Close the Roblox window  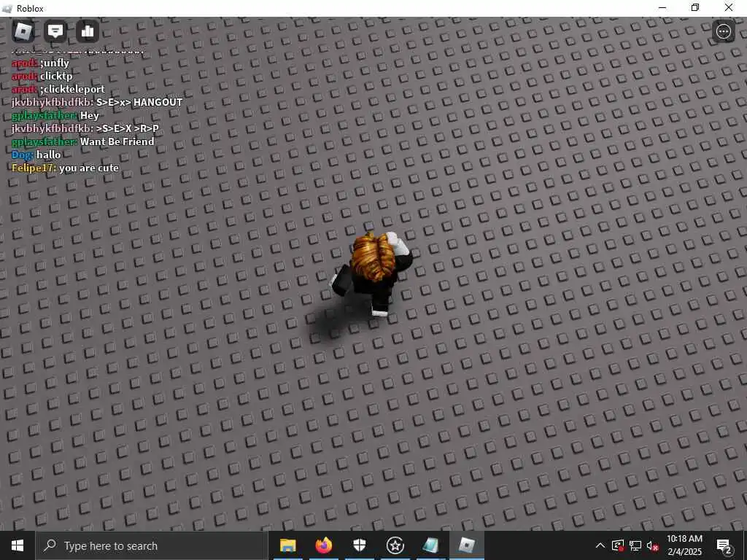pyautogui.click(x=729, y=7)
